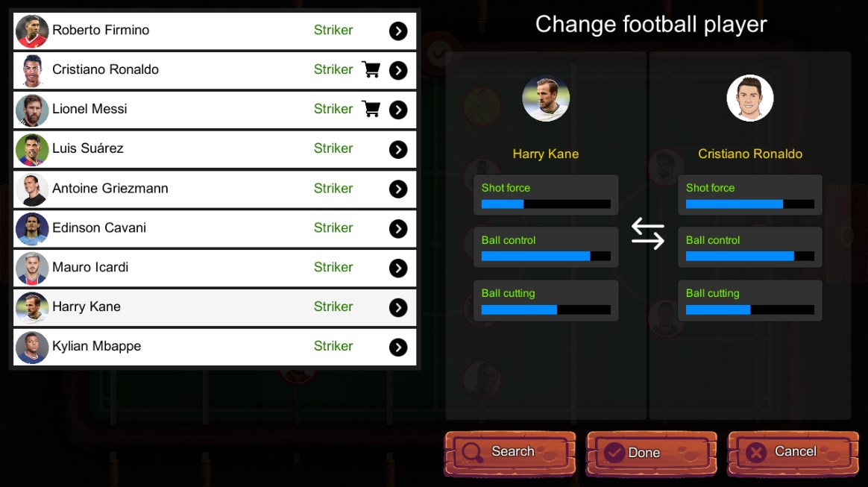Screen dimensions: 868x487
Task: Click the arrow icon beside Kylian Mbappe
Action: (x=398, y=347)
